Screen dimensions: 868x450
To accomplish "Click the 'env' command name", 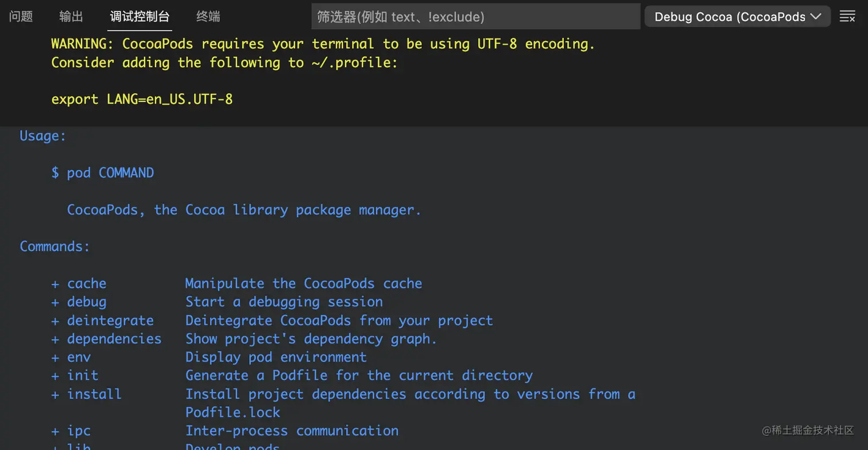I will tap(79, 357).
